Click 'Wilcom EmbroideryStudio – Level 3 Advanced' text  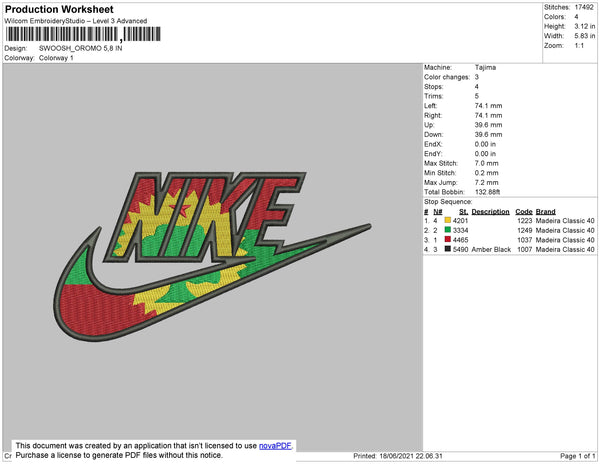[76, 21]
